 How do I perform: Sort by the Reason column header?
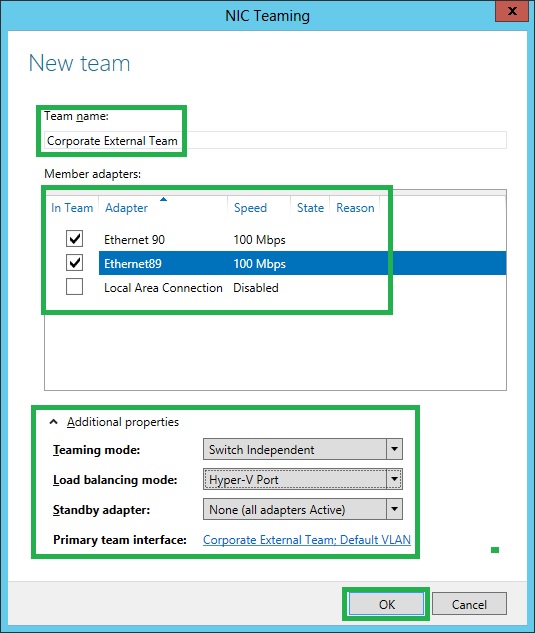[x=355, y=208]
